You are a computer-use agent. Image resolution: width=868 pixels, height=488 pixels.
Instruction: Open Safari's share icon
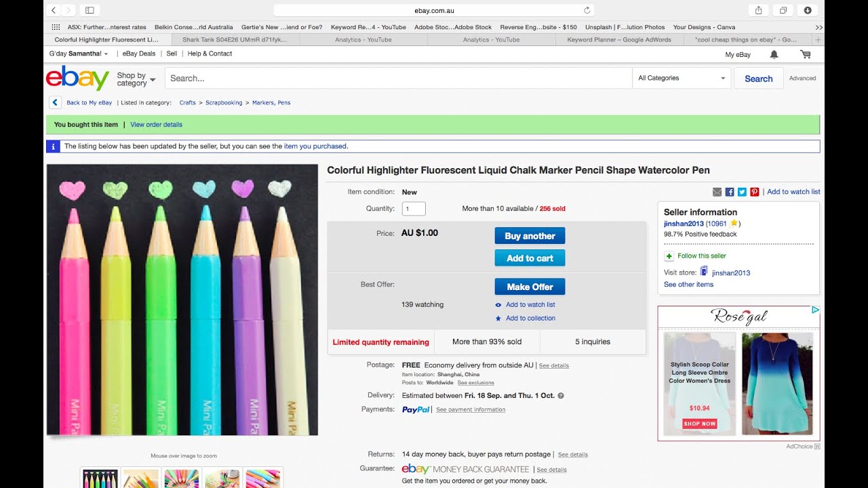click(759, 10)
